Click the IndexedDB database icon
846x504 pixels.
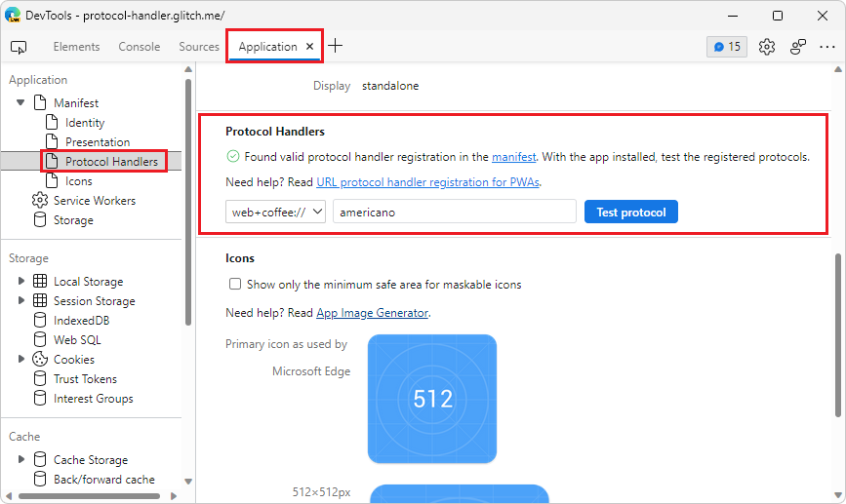pyautogui.click(x=40, y=320)
